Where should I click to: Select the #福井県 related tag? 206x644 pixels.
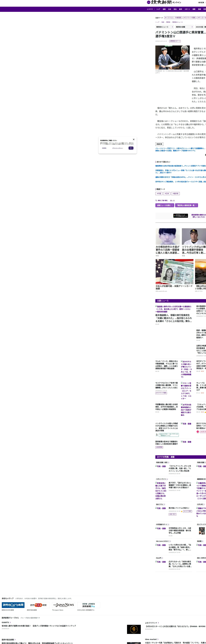(176, 194)
